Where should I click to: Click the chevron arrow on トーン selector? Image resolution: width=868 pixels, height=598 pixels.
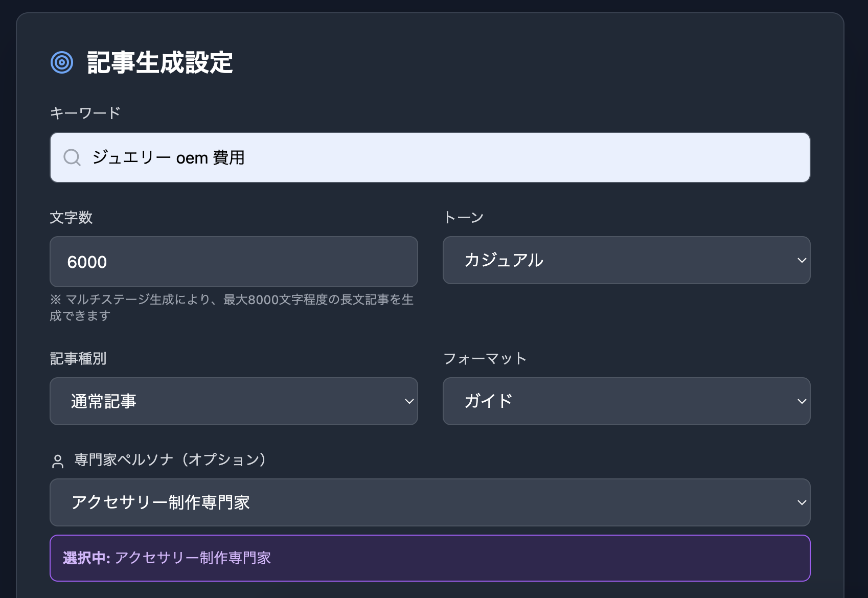802,260
